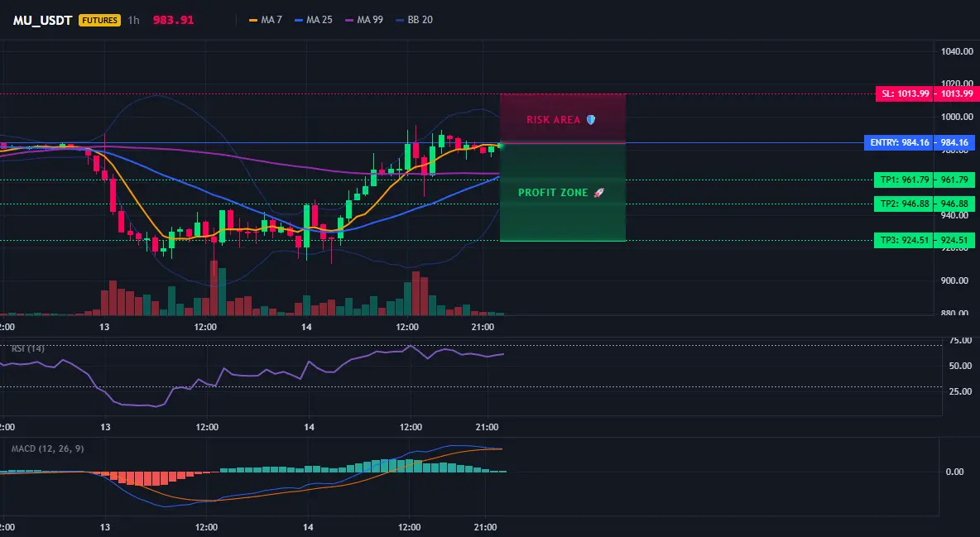Click the orange MA 7 color swatch
Viewport: 980px width, 537px height.
(x=253, y=21)
